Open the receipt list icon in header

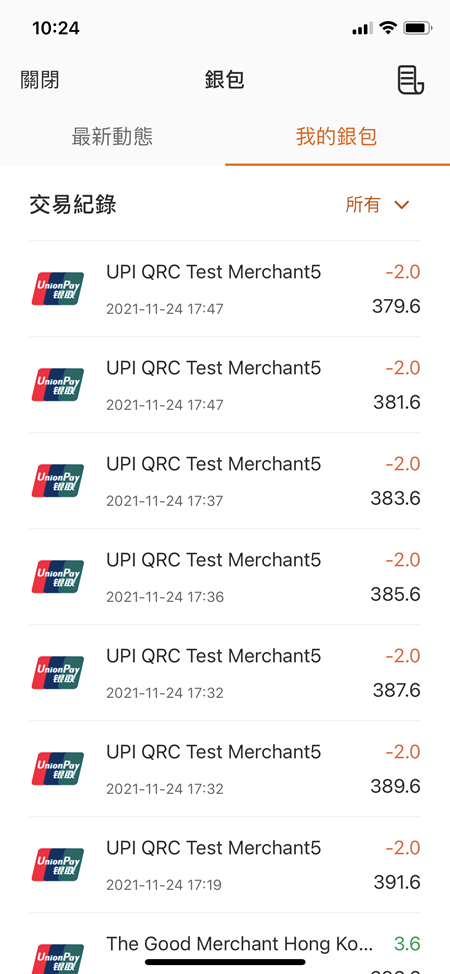point(411,80)
